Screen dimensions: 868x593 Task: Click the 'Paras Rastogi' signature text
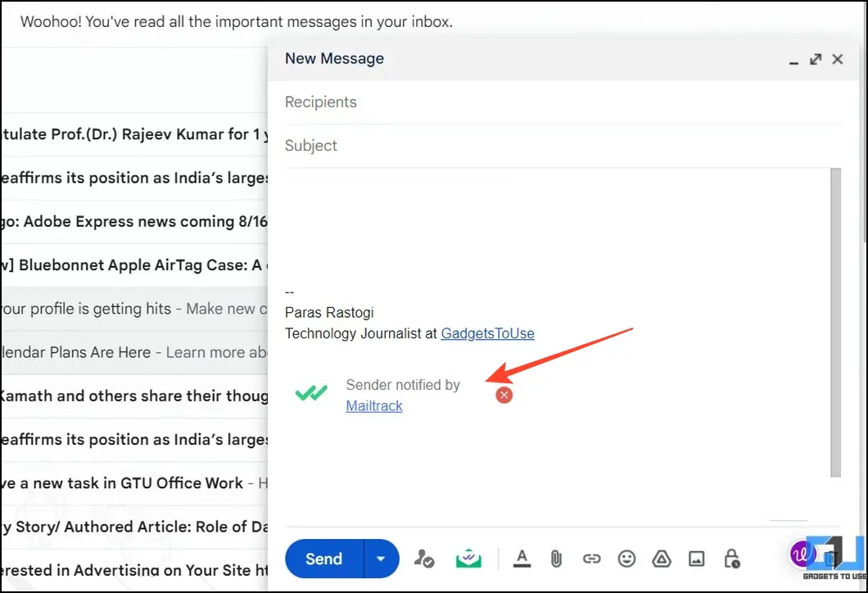[x=329, y=312]
